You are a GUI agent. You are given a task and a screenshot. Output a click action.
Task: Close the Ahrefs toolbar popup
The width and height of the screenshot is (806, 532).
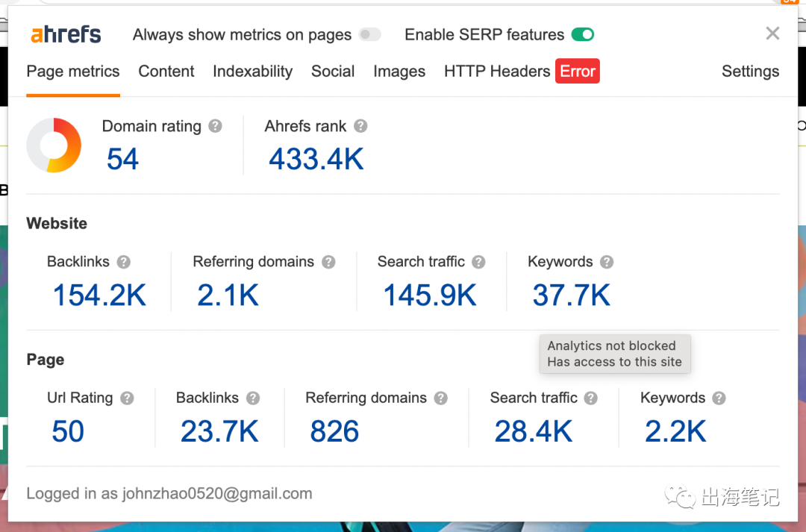tap(772, 34)
